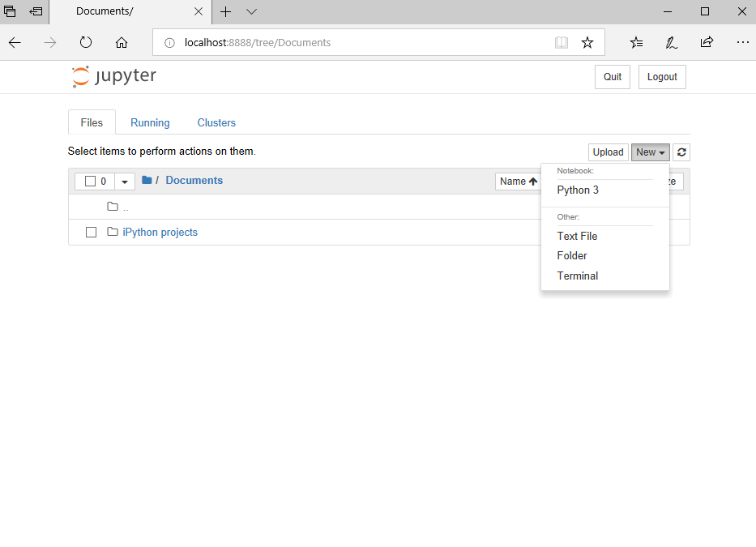Open the browser tab list chevron
756x547 pixels.
tap(251, 11)
